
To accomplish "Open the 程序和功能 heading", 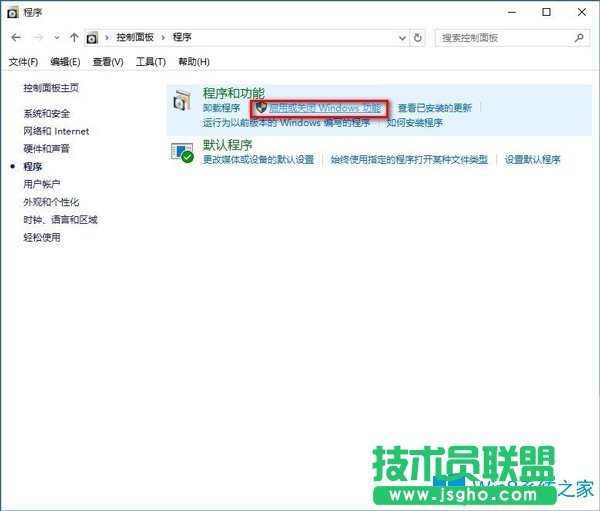I will pyautogui.click(x=234, y=93).
